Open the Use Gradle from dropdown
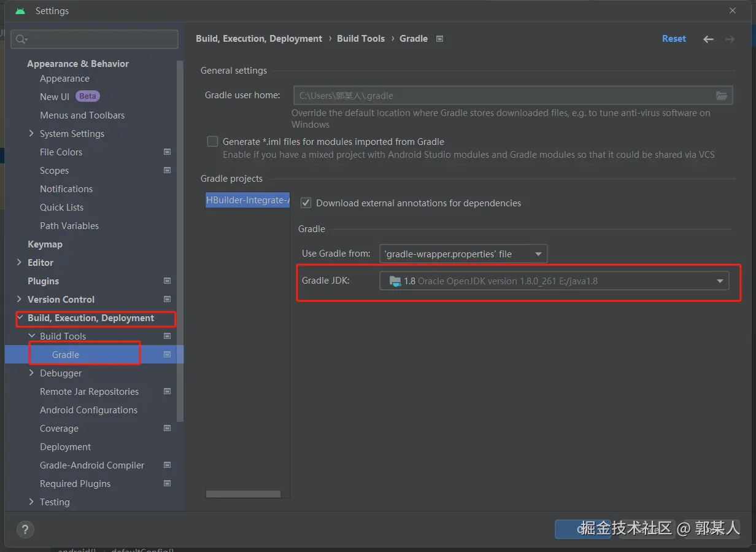The image size is (756, 552). (463, 254)
